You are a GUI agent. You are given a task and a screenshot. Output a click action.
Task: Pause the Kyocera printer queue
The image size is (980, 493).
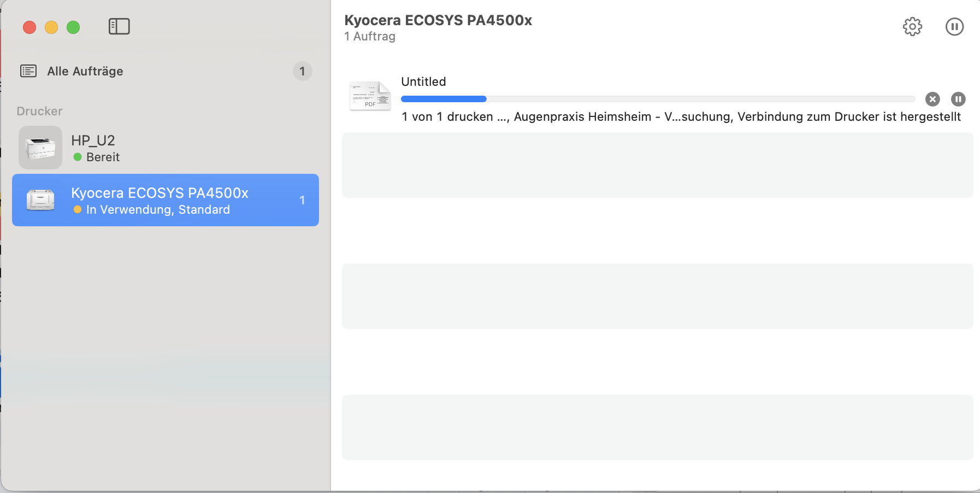coord(954,26)
